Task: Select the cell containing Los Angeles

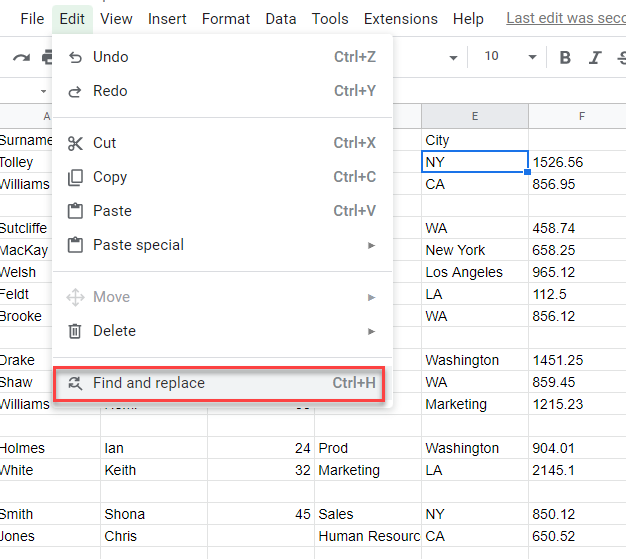Action: point(474,272)
